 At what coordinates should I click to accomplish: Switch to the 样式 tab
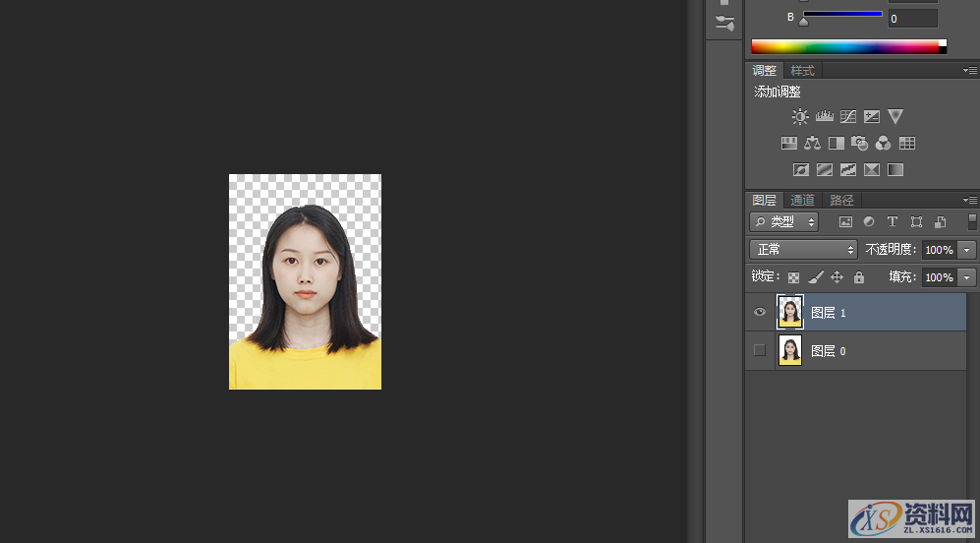tap(802, 71)
